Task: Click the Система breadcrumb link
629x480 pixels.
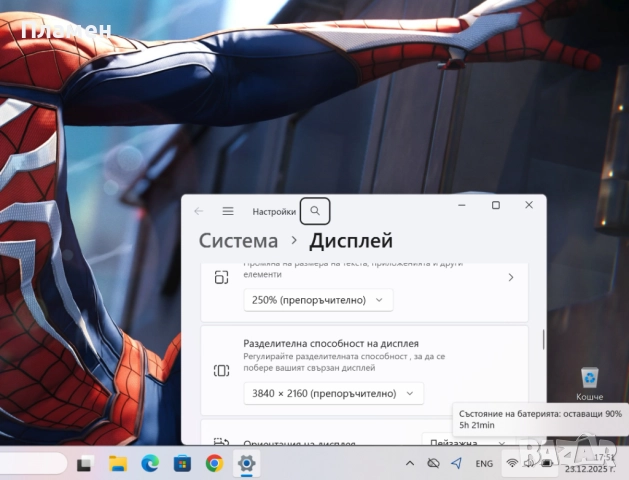Action: [238, 241]
